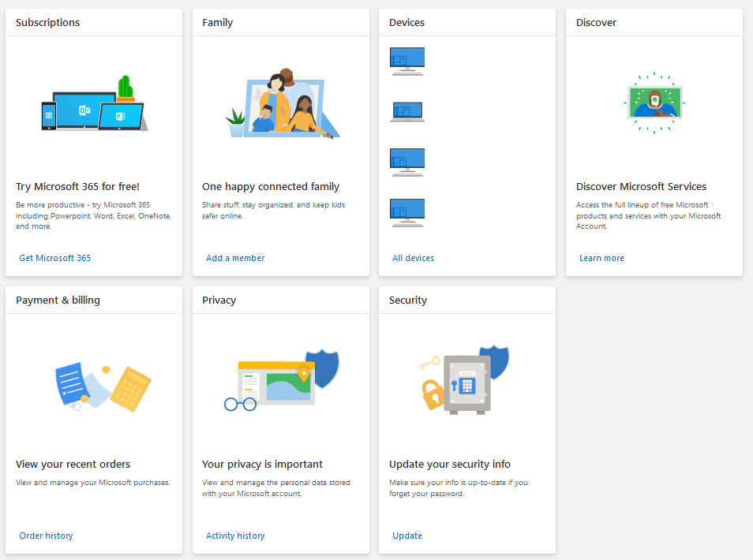The width and height of the screenshot is (753, 560).
Task: Click the Security card header
Action: 467,301
